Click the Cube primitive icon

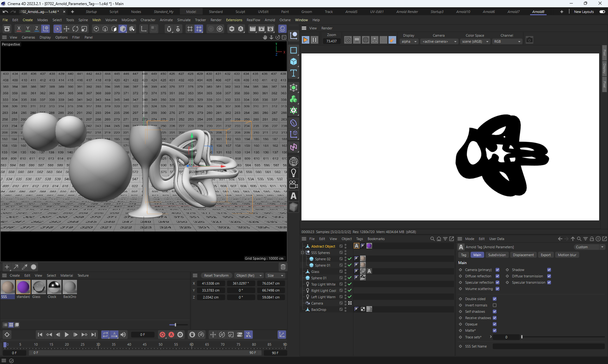pyautogui.click(x=294, y=62)
